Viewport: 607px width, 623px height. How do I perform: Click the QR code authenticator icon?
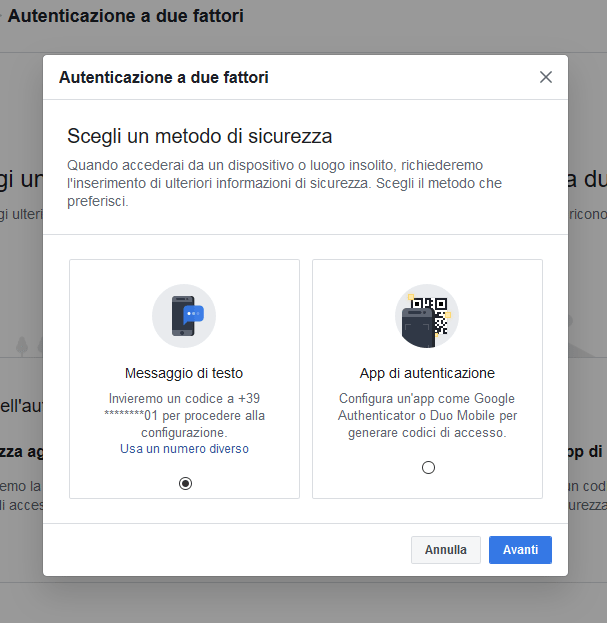[x=427, y=316]
